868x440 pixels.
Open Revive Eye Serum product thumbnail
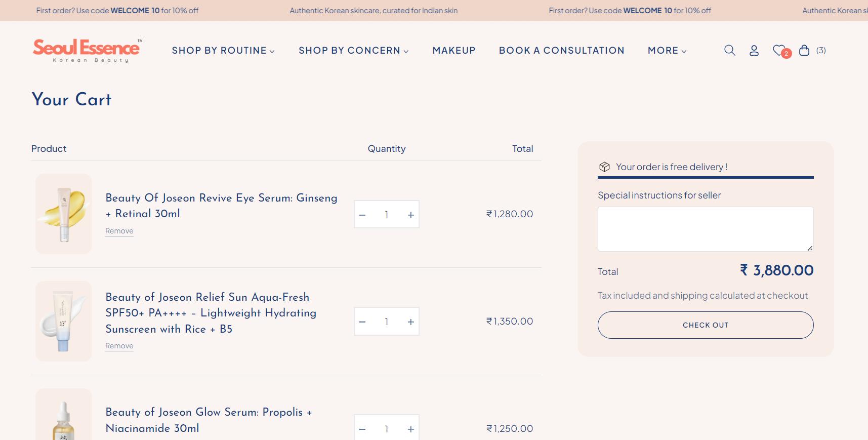tap(64, 214)
